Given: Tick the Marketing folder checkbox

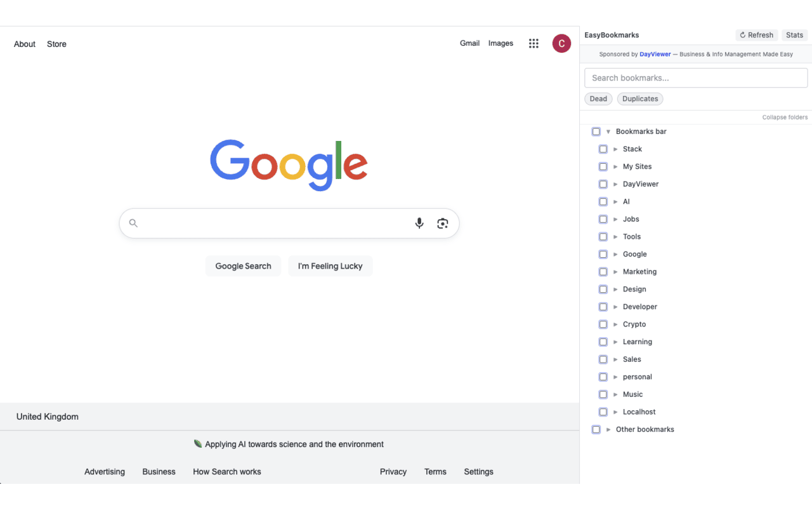Looking at the screenshot, I should pos(603,272).
